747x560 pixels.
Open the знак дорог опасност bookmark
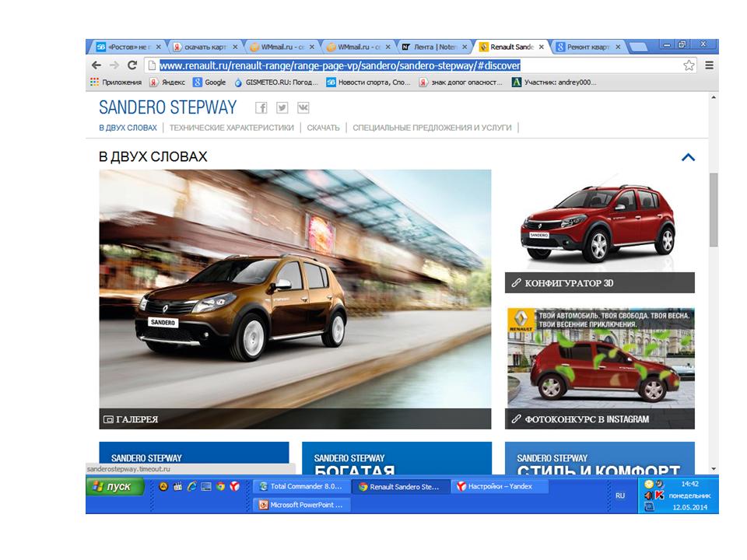pyautogui.click(x=461, y=82)
